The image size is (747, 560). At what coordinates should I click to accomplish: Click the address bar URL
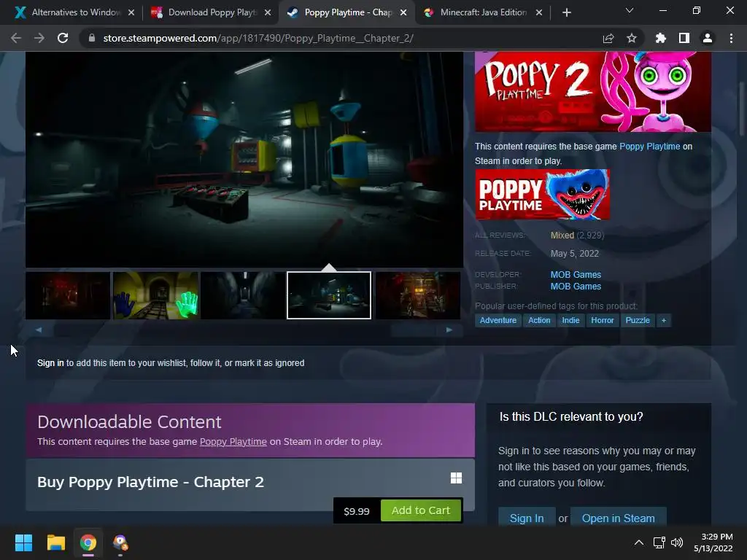click(258, 38)
